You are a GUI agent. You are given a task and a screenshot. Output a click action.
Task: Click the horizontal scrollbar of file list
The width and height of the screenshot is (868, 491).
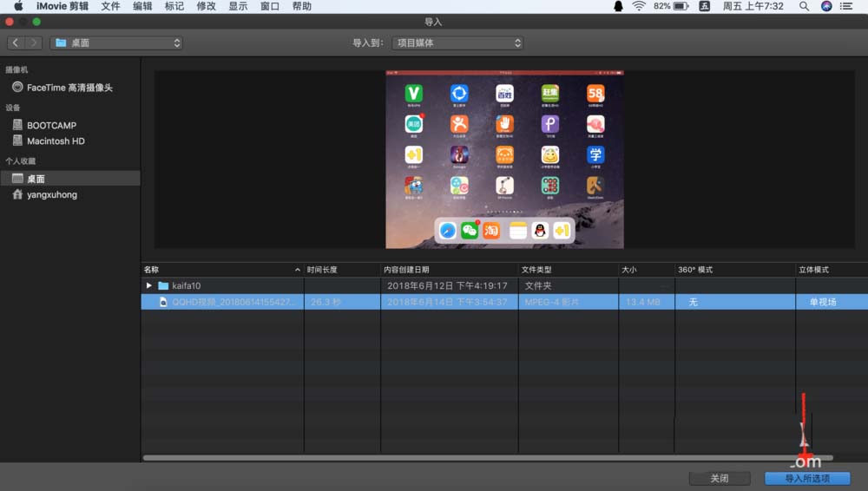(x=487, y=458)
